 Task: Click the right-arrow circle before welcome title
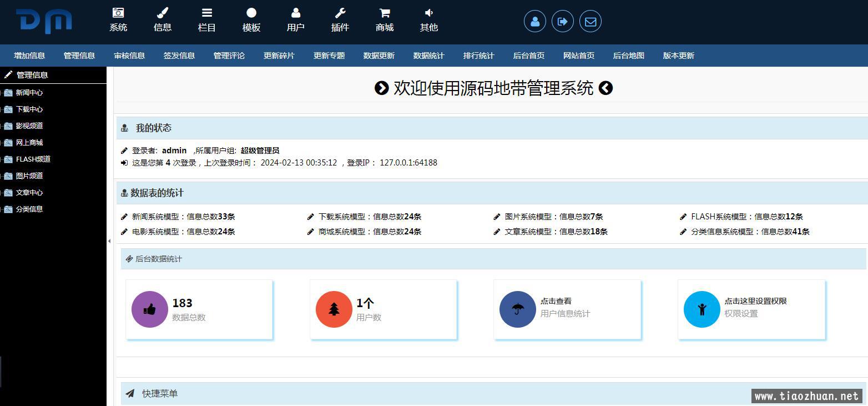382,88
